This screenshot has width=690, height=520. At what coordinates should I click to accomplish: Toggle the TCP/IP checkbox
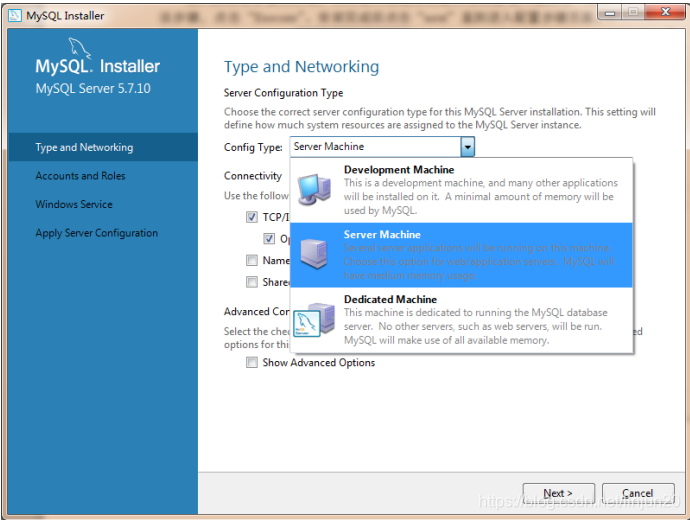pos(252,217)
